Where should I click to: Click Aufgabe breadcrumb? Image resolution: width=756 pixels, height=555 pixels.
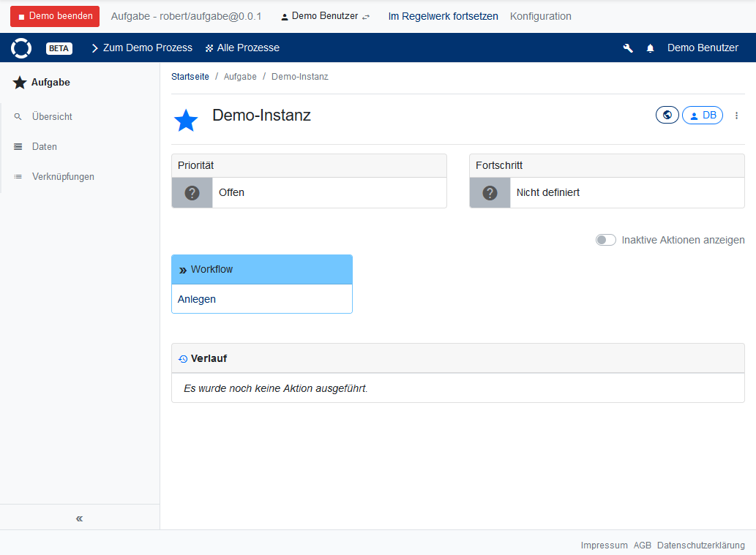click(x=240, y=77)
